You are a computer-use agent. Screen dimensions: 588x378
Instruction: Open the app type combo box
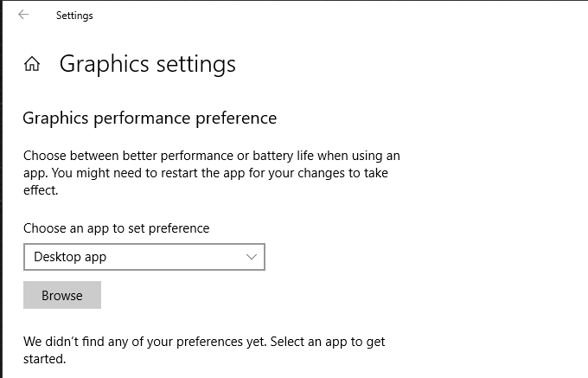tap(144, 257)
